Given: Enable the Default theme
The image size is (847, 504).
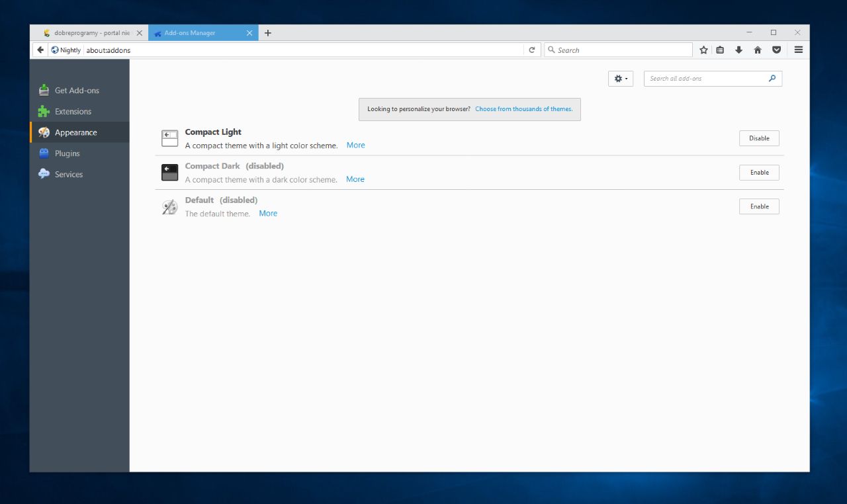Looking at the screenshot, I should (x=759, y=206).
